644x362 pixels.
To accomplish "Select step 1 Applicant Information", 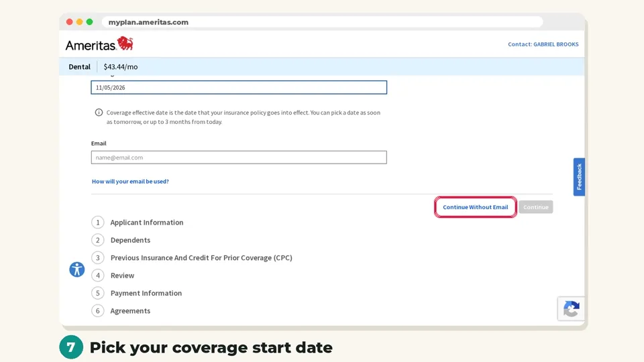I will pos(138,223).
